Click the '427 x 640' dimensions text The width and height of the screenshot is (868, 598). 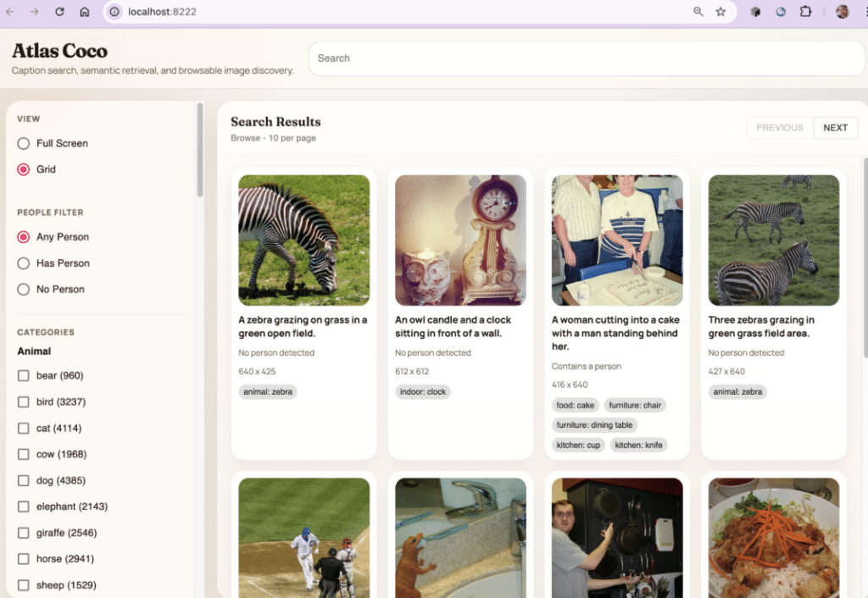(726, 371)
